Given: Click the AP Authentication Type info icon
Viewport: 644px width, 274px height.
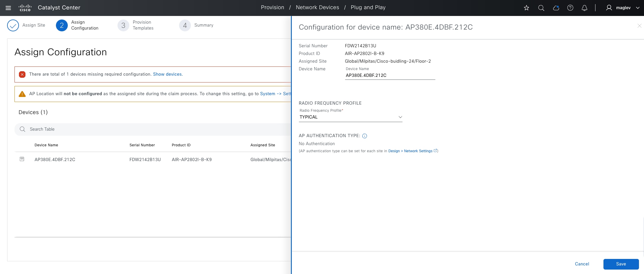Looking at the screenshot, I should (365, 136).
